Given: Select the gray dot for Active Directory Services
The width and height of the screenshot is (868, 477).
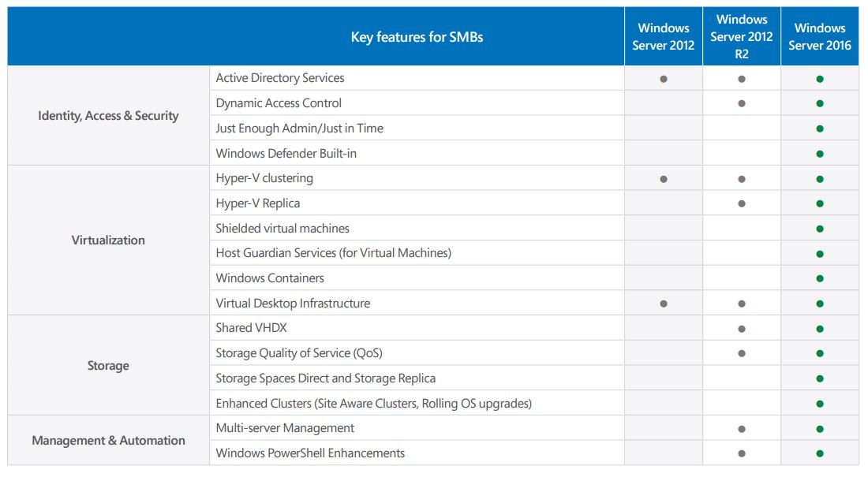Looking at the screenshot, I should 664,77.
